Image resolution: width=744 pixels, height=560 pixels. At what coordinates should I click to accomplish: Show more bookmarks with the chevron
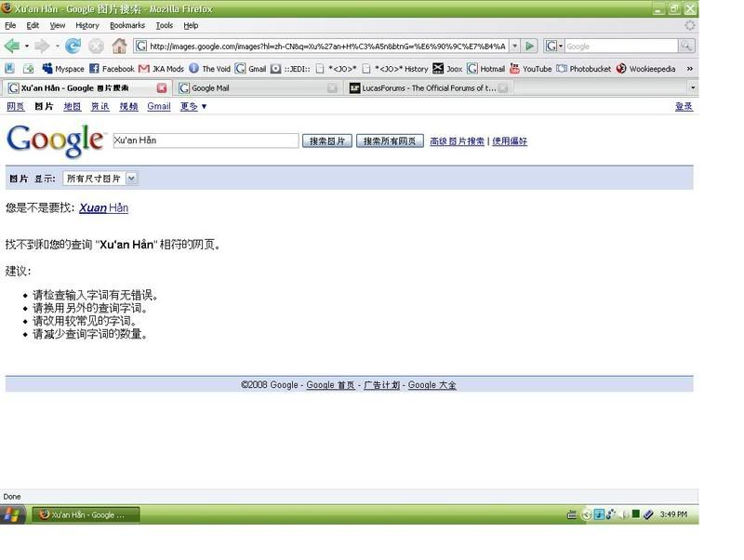(x=690, y=69)
